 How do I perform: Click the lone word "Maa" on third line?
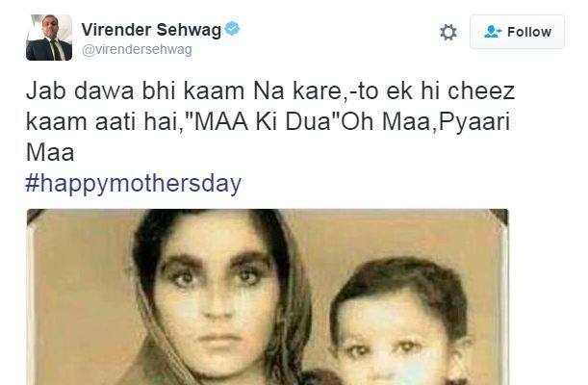pos(50,153)
